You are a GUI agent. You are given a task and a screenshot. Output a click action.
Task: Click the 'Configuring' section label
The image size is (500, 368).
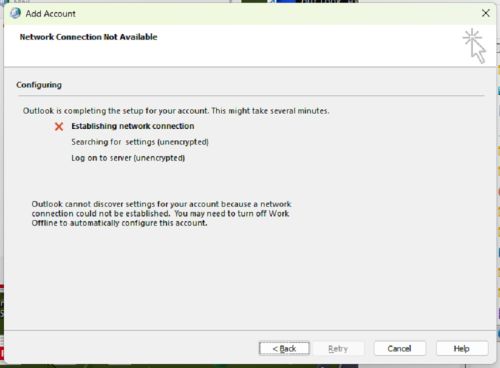click(x=39, y=85)
